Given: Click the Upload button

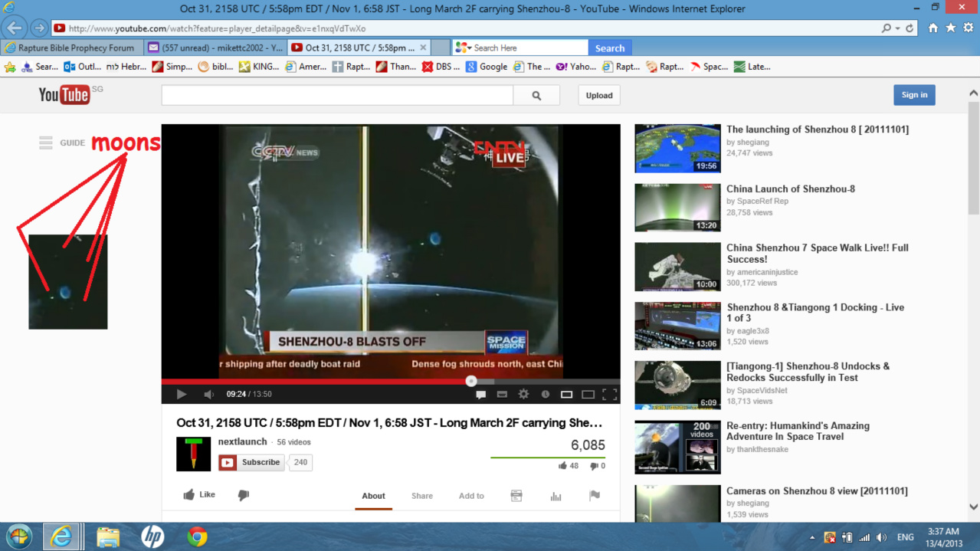Looking at the screenshot, I should click(x=599, y=96).
